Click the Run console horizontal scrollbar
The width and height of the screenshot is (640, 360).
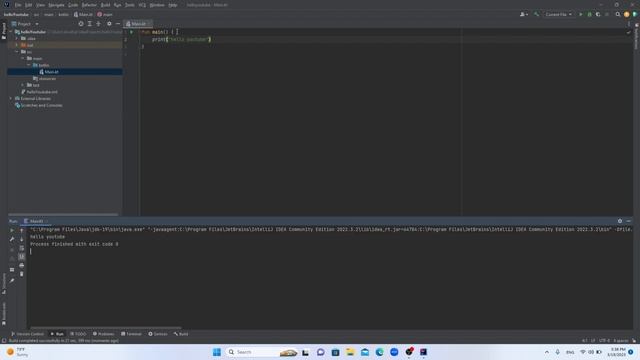pyautogui.click(x=105, y=327)
